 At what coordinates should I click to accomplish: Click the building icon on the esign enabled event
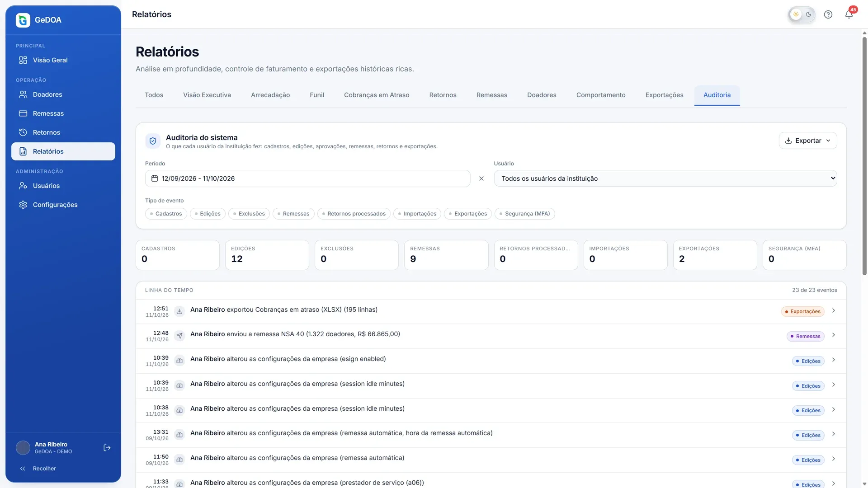click(x=179, y=361)
